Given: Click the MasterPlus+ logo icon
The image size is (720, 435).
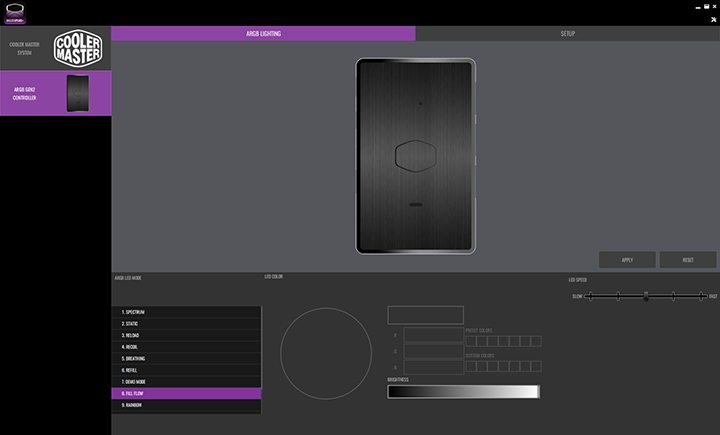Looking at the screenshot, I should coord(15,11).
